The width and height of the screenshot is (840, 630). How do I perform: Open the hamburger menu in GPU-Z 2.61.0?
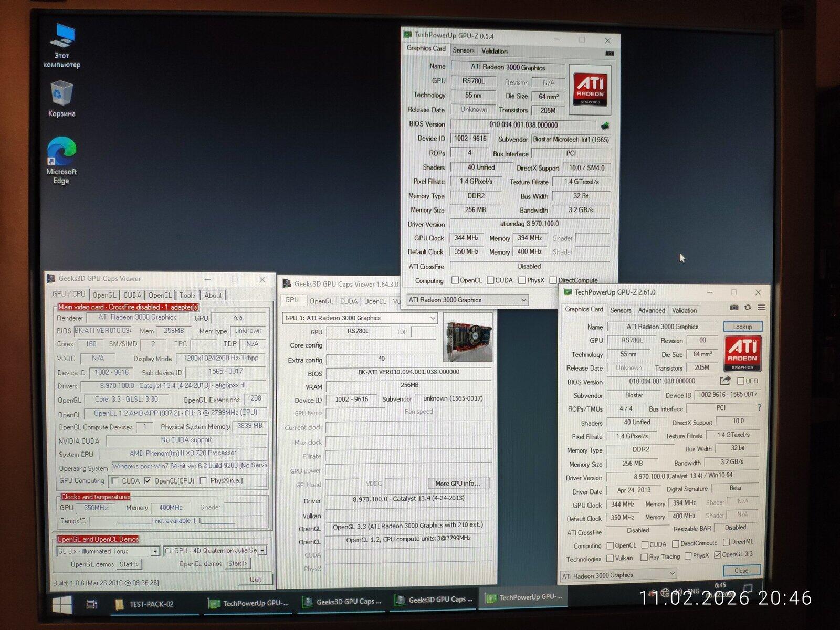tap(761, 308)
